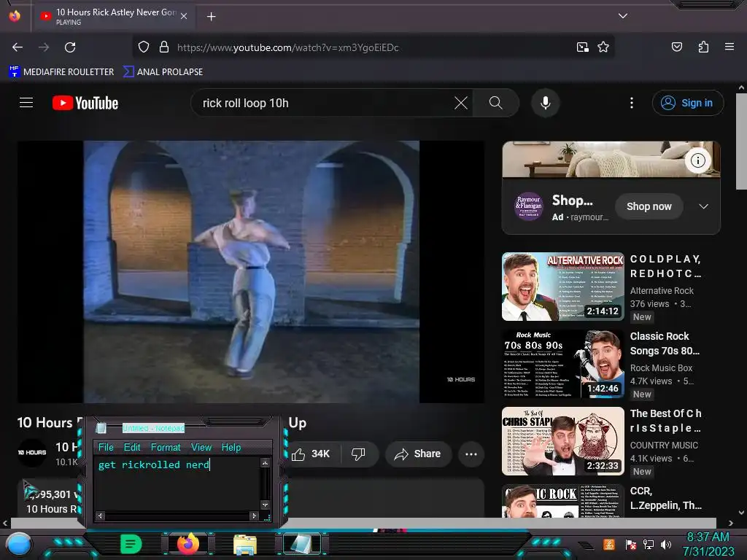Open Notepad View menu
This screenshot has height=560, width=747.
201,447
